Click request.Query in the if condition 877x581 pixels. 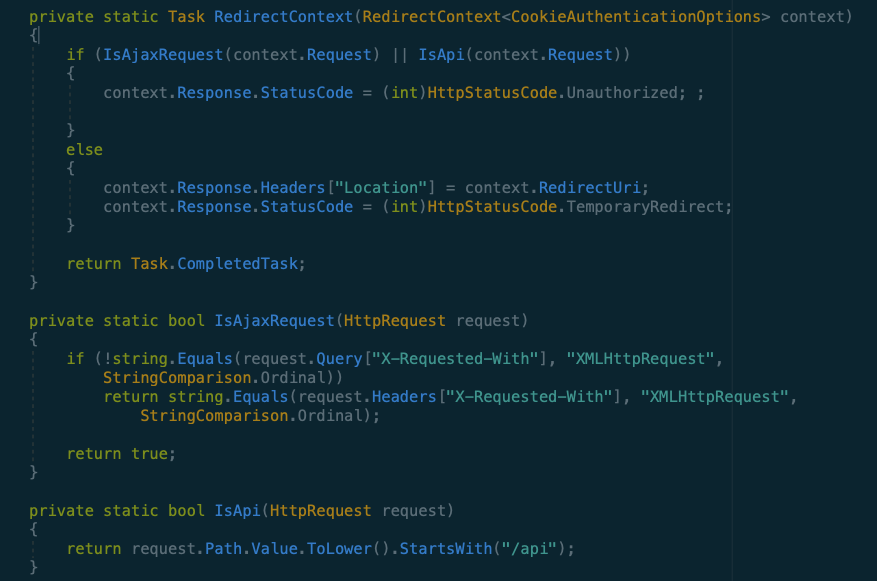tap(303, 359)
